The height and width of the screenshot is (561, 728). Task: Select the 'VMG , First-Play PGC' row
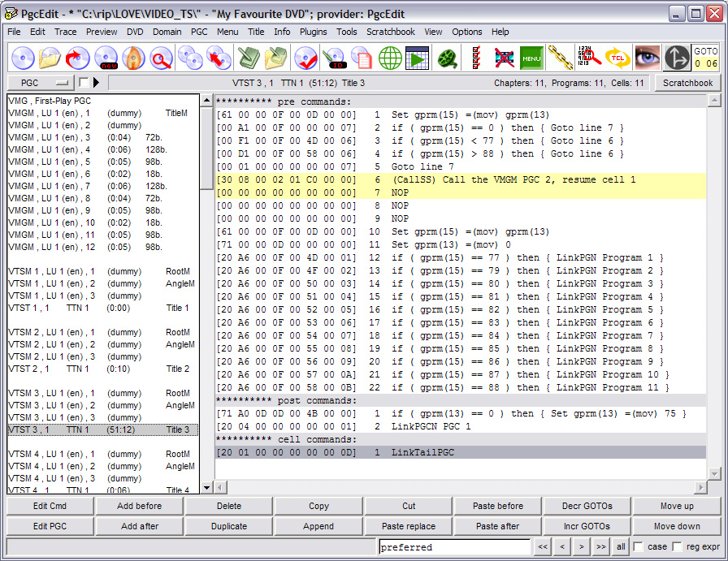click(x=103, y=101)
